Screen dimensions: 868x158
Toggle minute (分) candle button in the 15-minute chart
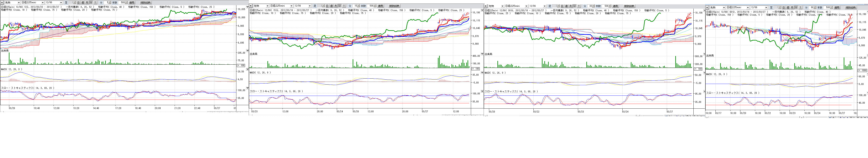point(340,6)
